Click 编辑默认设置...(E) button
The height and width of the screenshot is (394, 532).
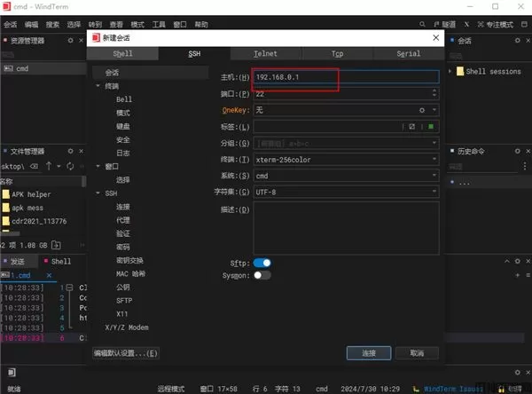pyautogui.click(x=126, y=353)
